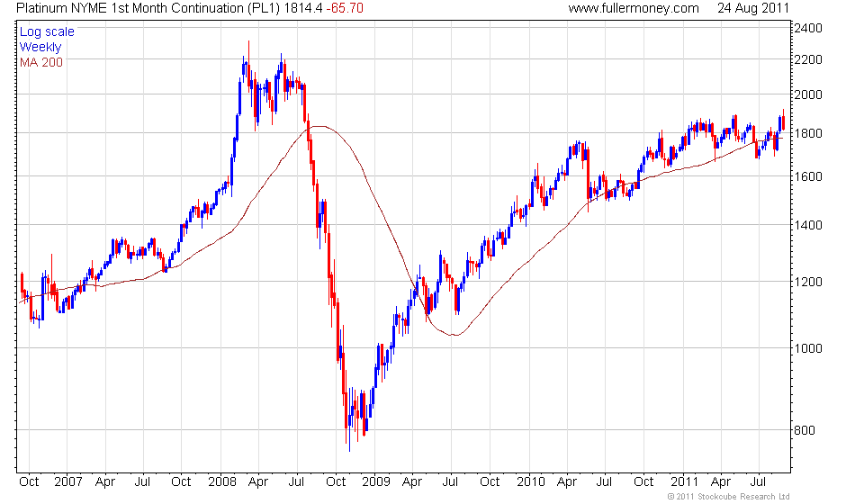This screenshot has width=864, height=504.
Task: Click the '© 2011 Stockcube Research Ltd' text
Action: [x=728, y=497]
